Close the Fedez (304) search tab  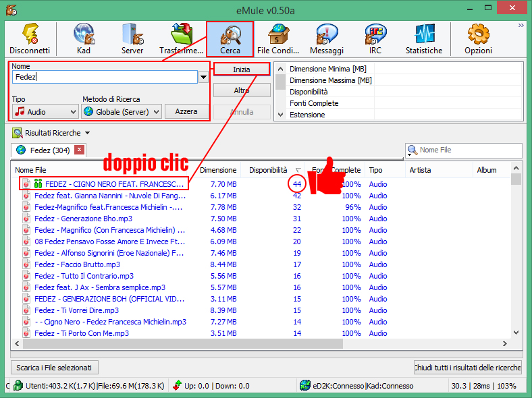(79, 150)
